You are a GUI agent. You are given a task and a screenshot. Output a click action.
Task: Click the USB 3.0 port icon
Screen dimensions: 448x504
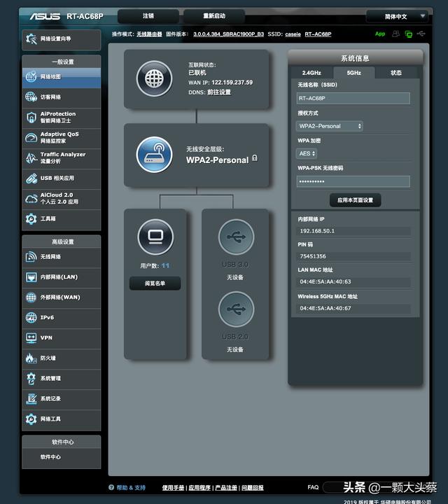(x=236, y=237)
